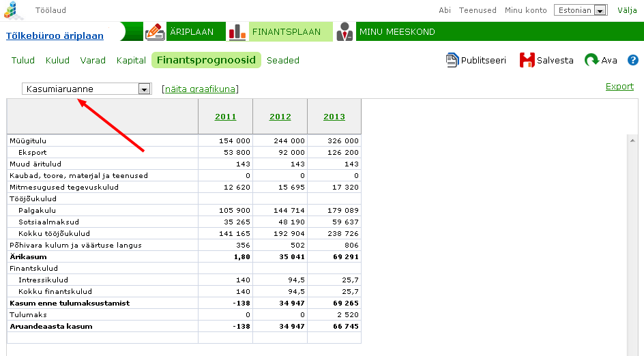Screen dimensions: 644x356
Task: Open the Estonian language dropdown
Action: point(581,10)
